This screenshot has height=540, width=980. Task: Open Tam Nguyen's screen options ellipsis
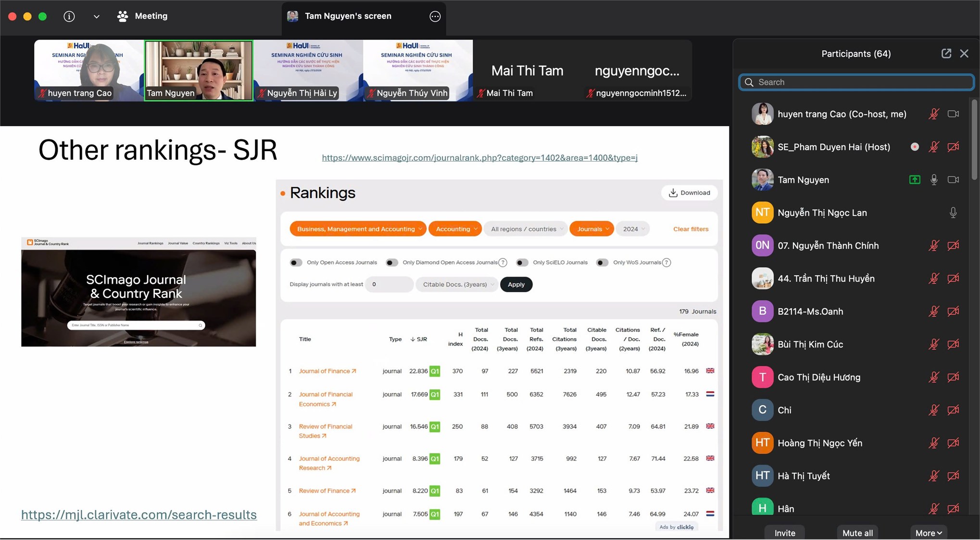(x=435, y=16)
